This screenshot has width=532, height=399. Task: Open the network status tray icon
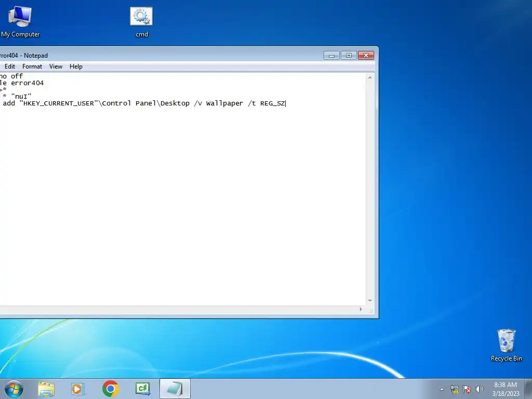[x=454, y=389]
